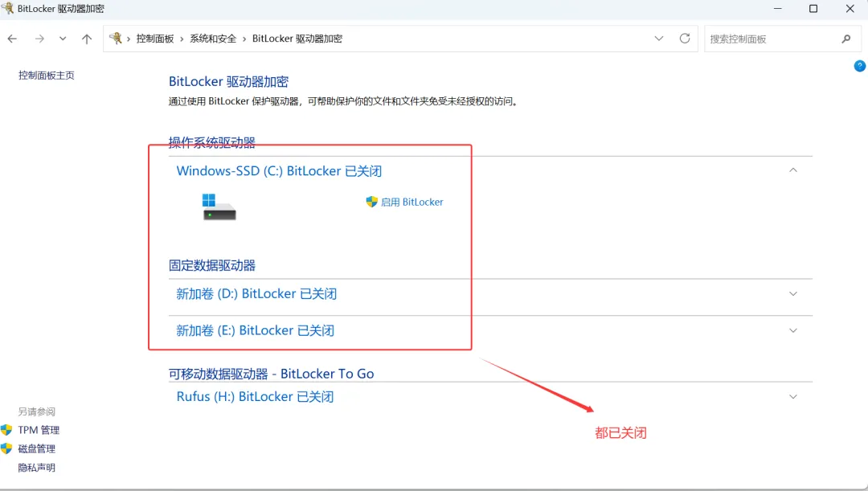
Task: Click the Forward navigation arrow
Action: pos(39,39)
